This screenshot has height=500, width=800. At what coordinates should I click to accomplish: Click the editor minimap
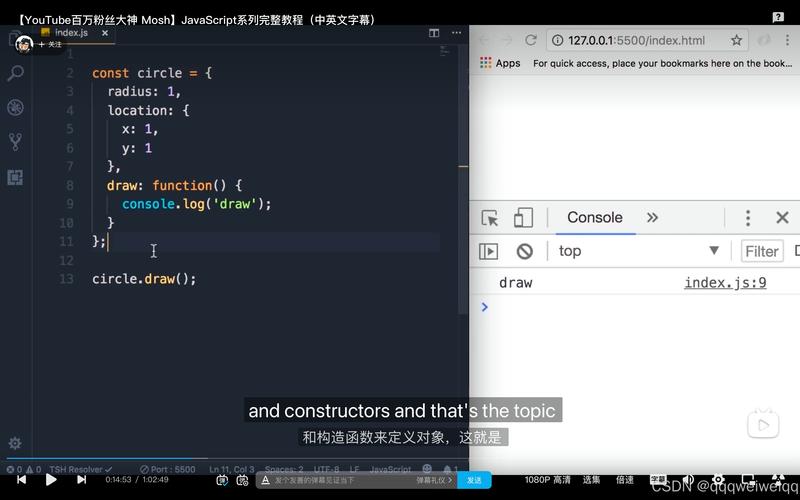444,51
